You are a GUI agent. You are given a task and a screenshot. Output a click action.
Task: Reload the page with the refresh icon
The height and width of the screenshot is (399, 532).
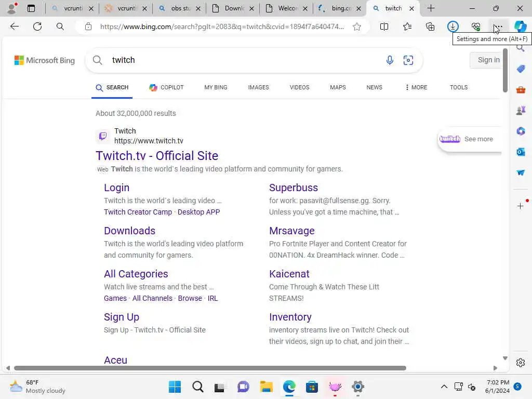tap(37, 26)
